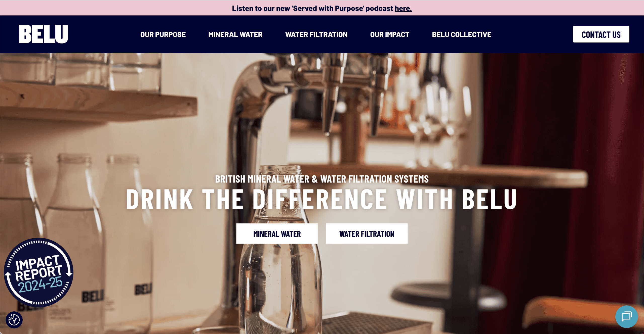Open the Our Purpose menu
The image size is (644, 334).
pos(163,34)
